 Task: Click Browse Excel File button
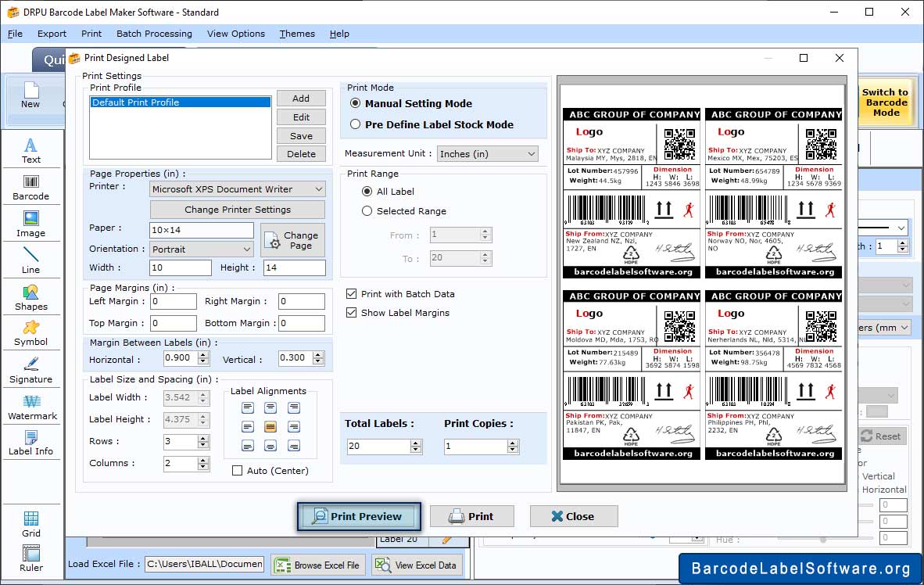pos(318,565)
